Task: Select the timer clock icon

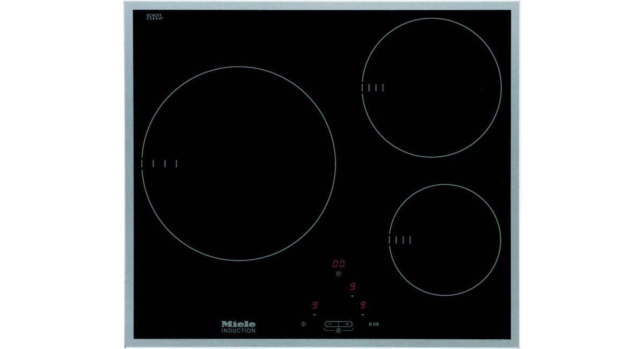Action: pyautogui.click(x=338, y=273)
